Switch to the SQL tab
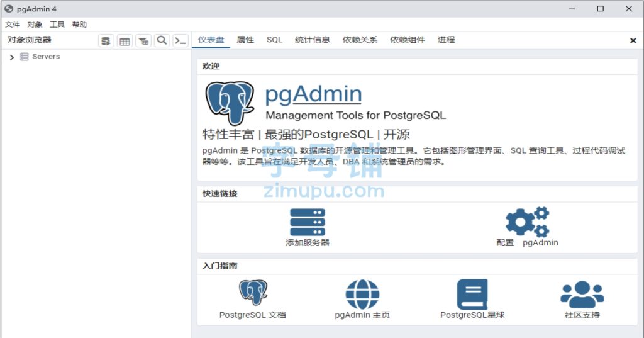This screenshot has width=644, height=338. [x=274, y=40]
